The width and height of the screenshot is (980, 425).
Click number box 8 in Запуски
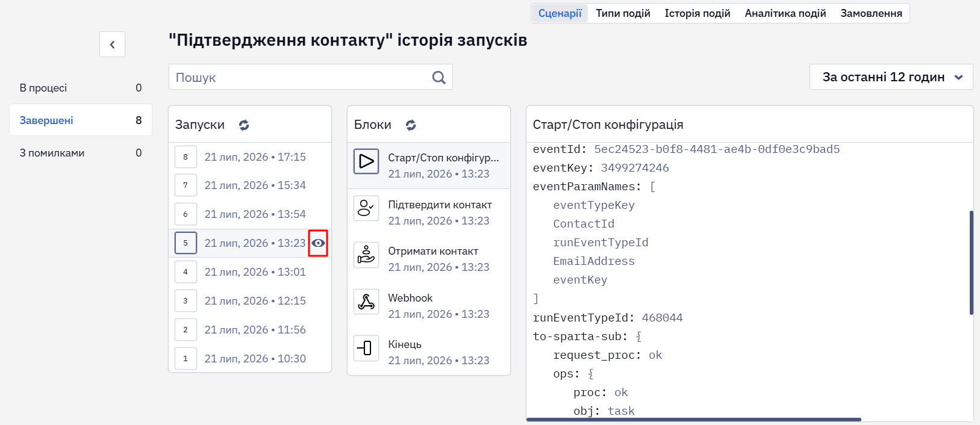[x=186, y=157]
